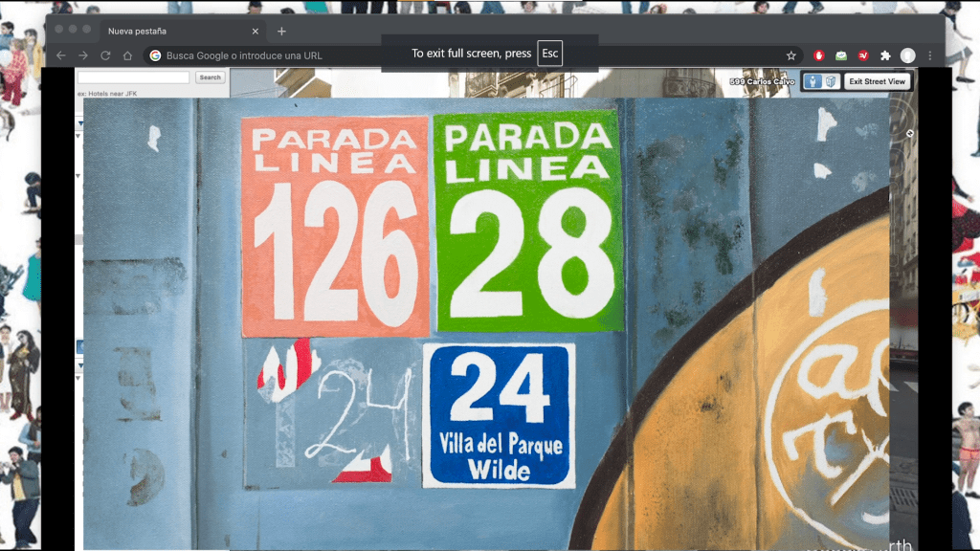Open the red ExpressVPN extension icon
This screenshot has width=980, height=551.
pos(863,55)
